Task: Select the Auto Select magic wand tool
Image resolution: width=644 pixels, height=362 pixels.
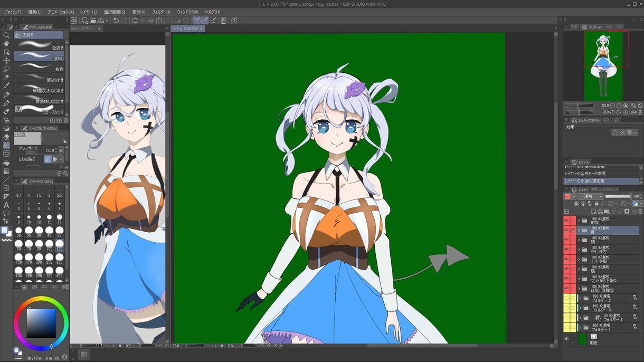Action: click(6, 77)
